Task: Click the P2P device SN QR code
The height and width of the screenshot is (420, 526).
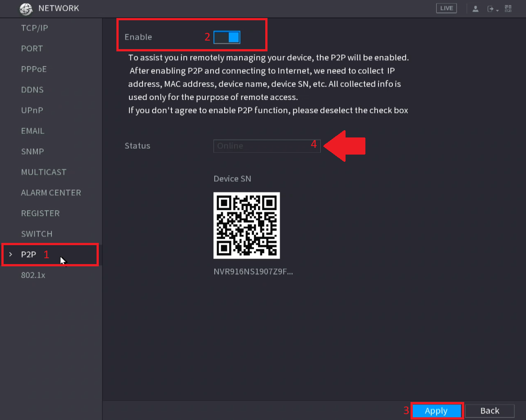Action: point(246,225)
